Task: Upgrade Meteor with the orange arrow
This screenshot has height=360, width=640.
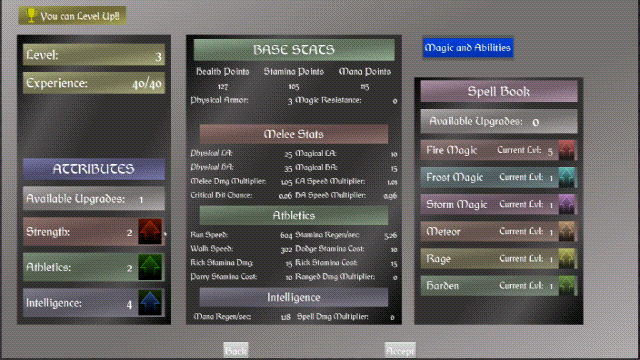Action: coord(567,231)
